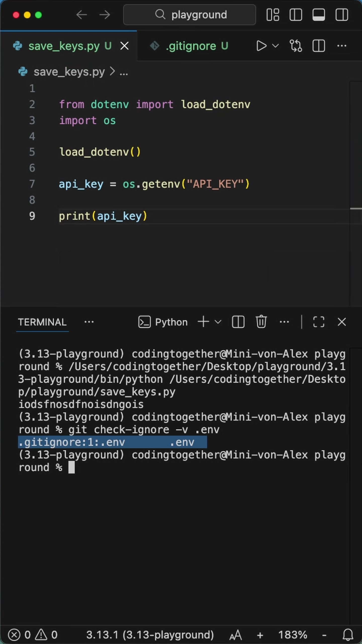362x644 pixels.
Task: Open terminal views and more actions
Action: (284, 322)
